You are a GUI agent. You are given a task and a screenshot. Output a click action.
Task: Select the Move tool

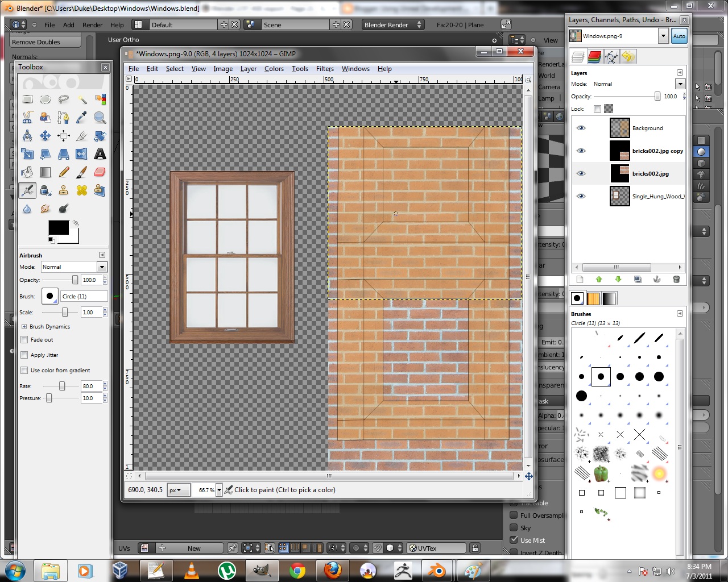[45, 136]
